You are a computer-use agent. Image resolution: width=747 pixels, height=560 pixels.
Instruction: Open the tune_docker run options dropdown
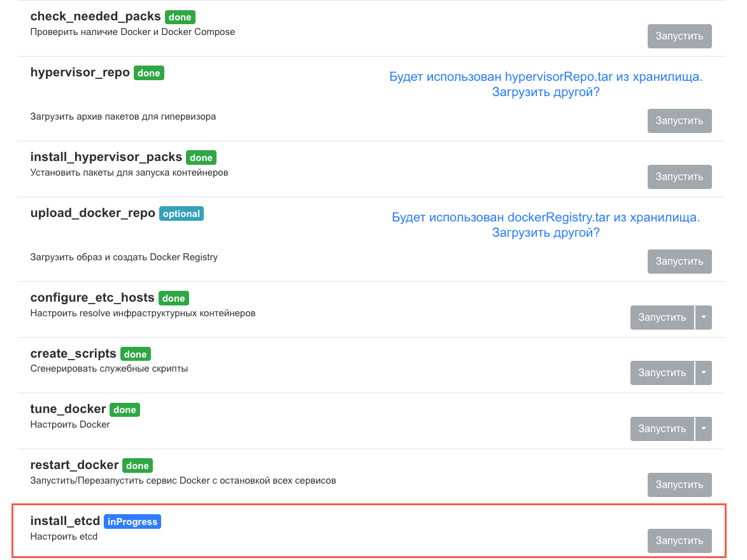pyautogui.click(x=703, y=429)
